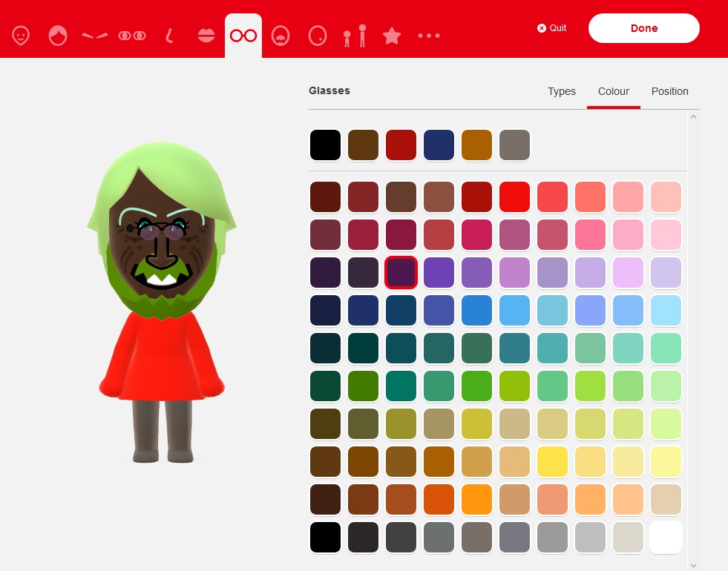The image size is (728, 571).
Task: Open the Hair category icon
Action: pos(58,36)
